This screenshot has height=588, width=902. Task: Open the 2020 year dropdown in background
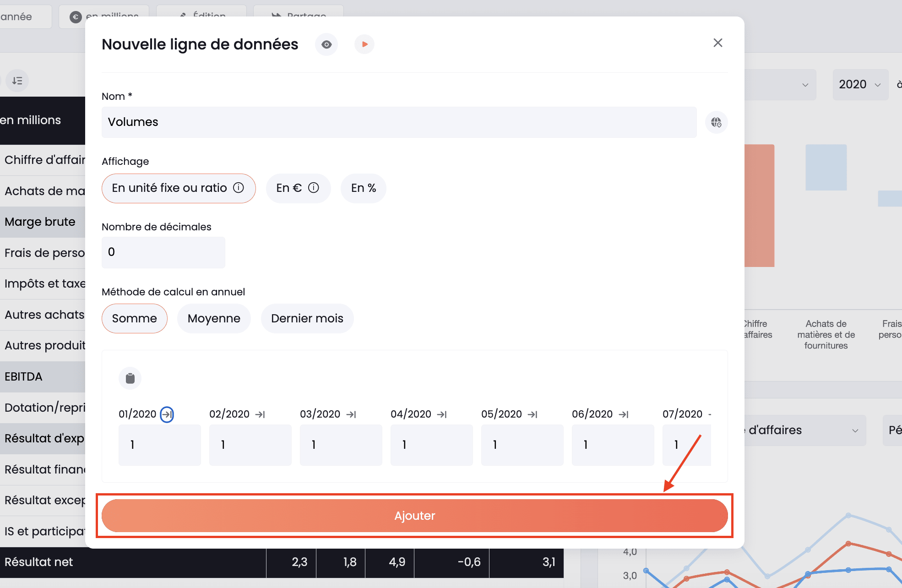tap(860, 85)
